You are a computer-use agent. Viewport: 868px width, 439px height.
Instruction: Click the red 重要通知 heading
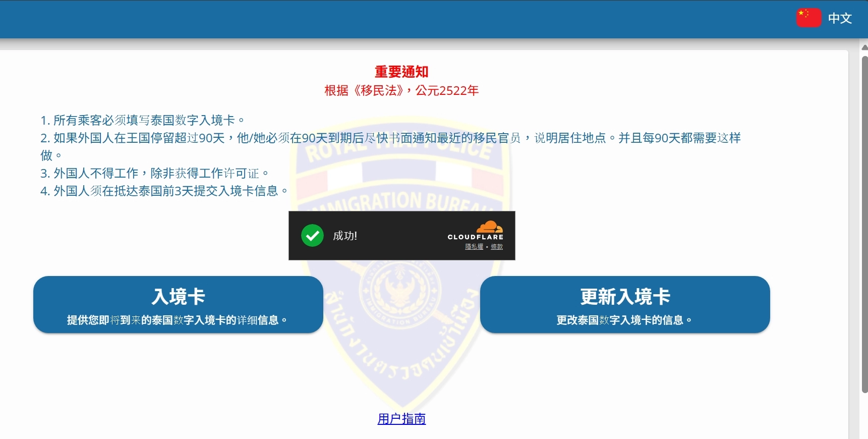[401, 72]
